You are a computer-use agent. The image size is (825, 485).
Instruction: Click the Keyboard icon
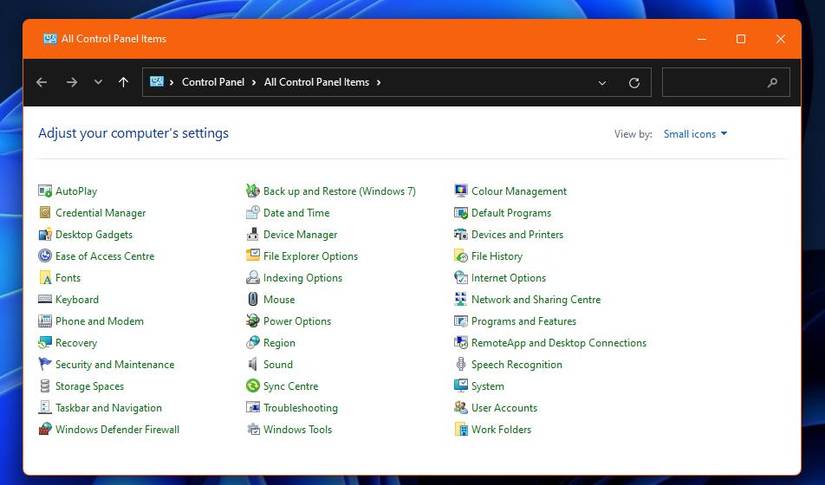(45, 299)
